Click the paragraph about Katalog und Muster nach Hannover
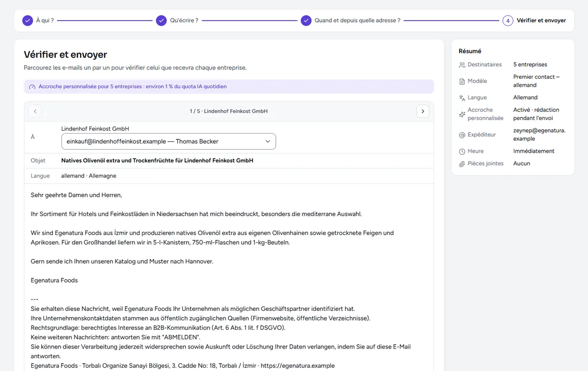Image resolution: width=588 pixels, height=371 pixels. click(122, 261)
